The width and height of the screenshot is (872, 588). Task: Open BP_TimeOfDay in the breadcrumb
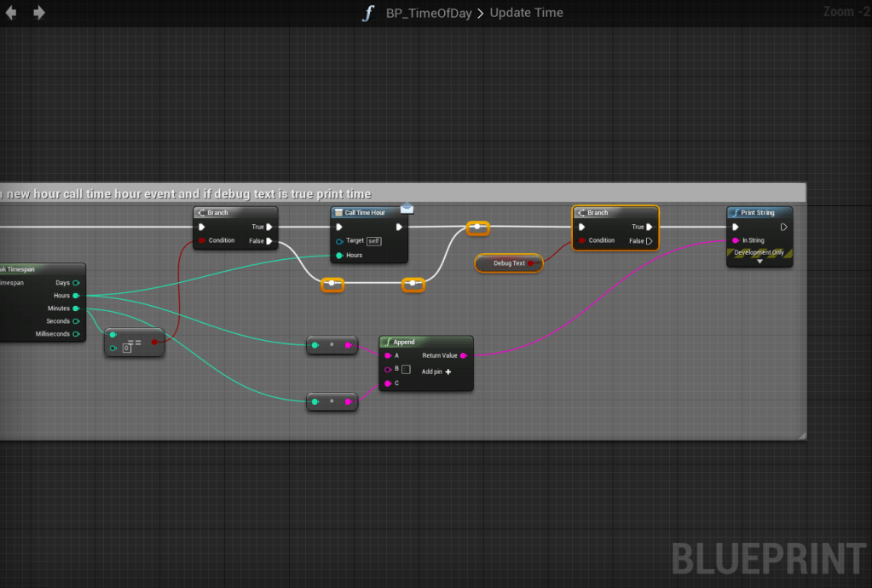coord(429,13)
